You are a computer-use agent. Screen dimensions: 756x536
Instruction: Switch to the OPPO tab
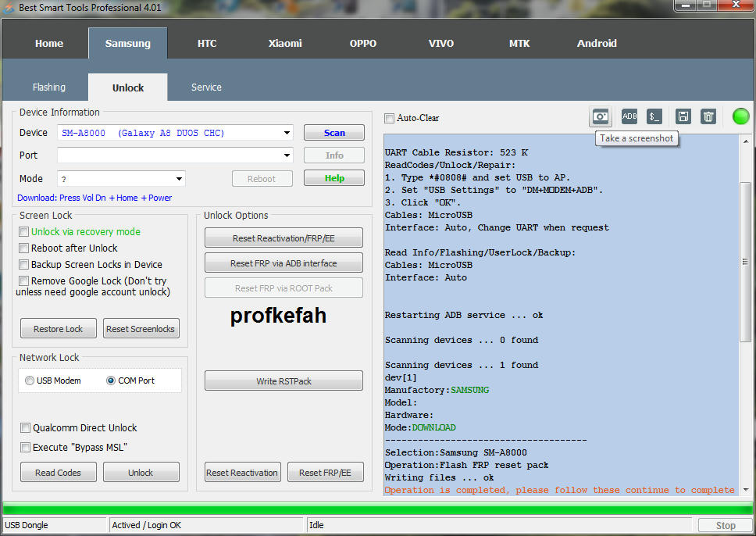pos(363,44)
